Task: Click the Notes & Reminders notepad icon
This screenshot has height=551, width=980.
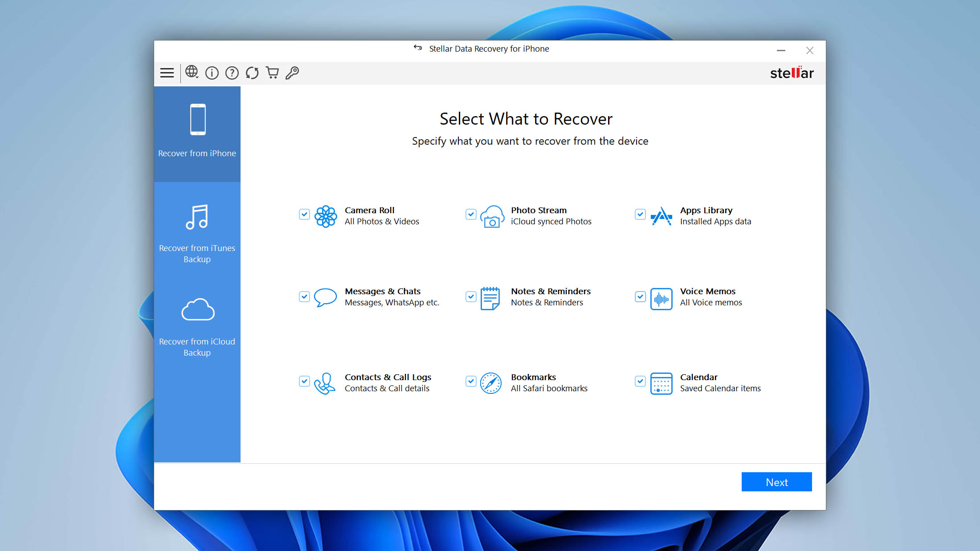Action: pyautogui.click(x=490, y=298)
